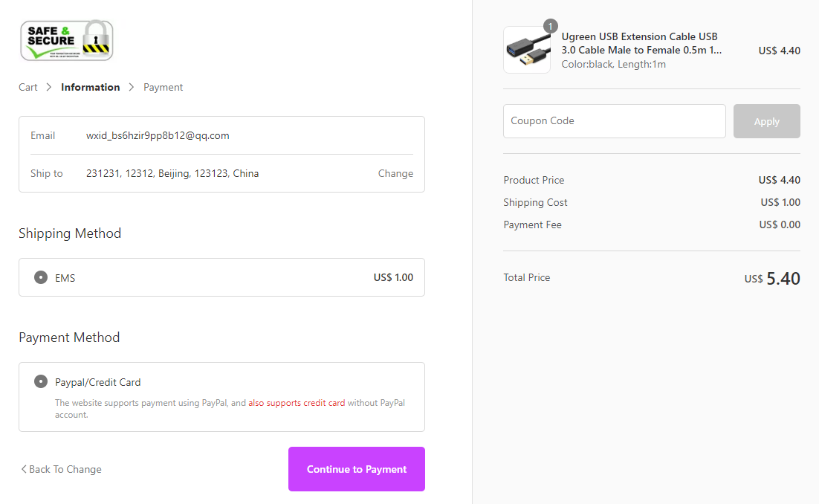
Task: Jump to Payment breadcrumb step
Action: pos(164,87)
